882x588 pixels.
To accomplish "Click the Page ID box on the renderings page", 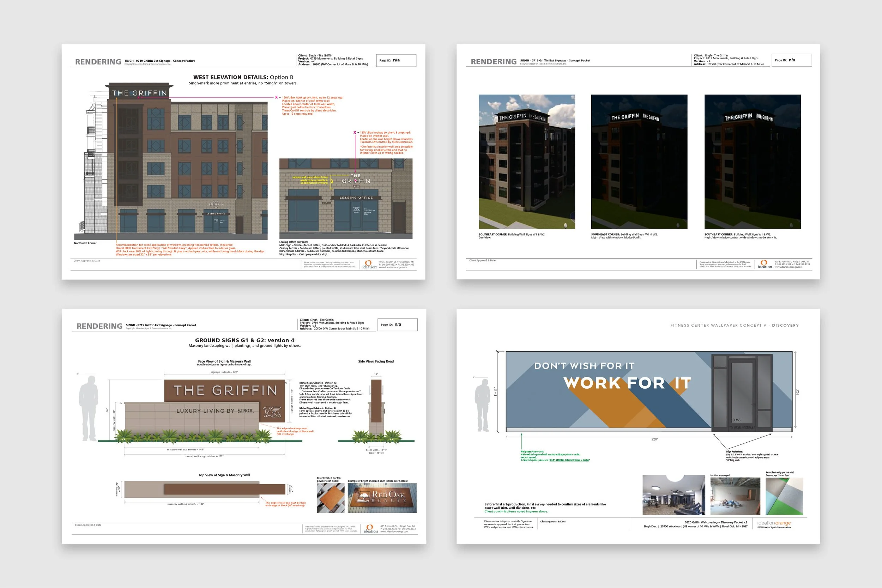I will coord(792,60).
